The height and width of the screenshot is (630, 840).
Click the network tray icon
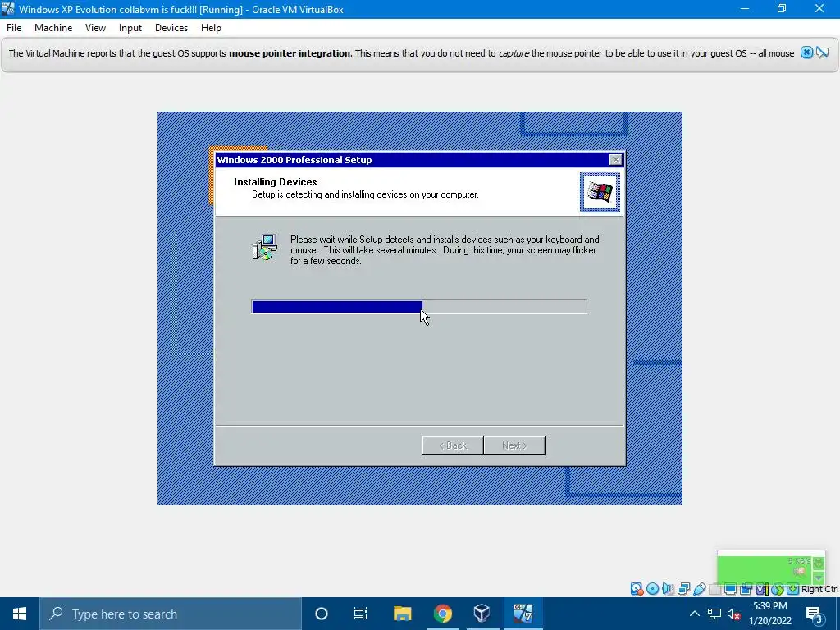click(x=714, y=614)
